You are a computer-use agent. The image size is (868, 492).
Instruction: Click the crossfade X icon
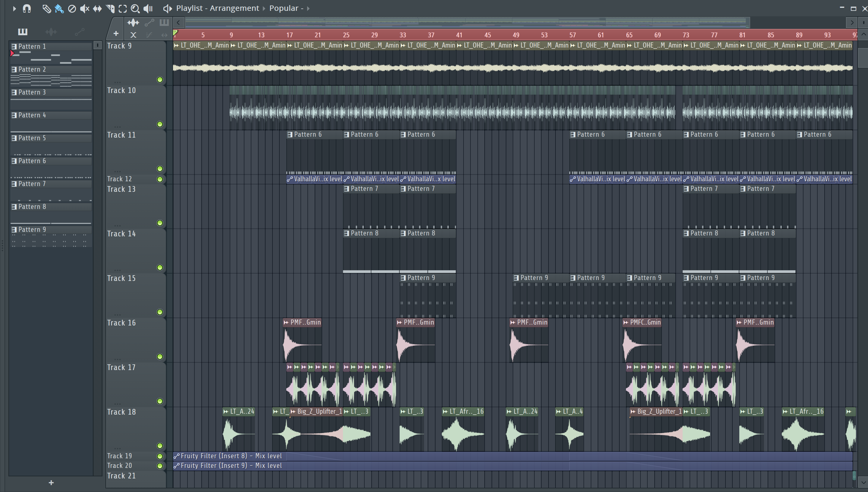pyautogui.click(x=133, y=35)
